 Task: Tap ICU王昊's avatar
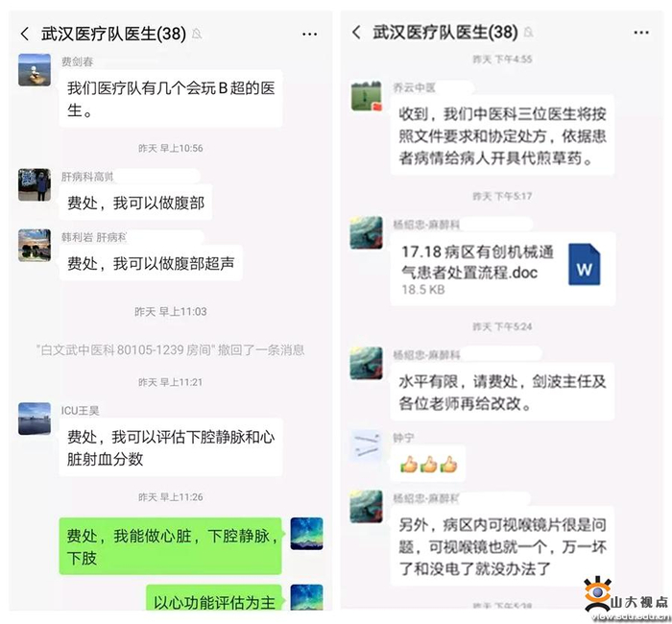click(35, 419)
